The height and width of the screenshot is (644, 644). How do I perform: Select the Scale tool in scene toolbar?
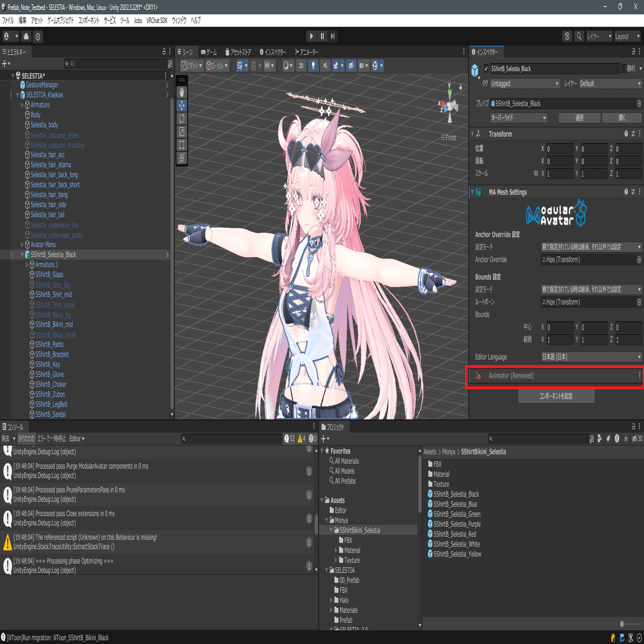(182, 132)
